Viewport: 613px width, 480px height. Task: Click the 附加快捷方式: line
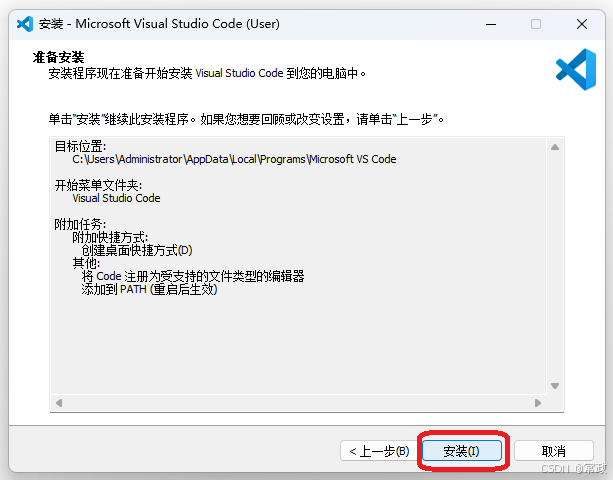(x=110, y=237)
